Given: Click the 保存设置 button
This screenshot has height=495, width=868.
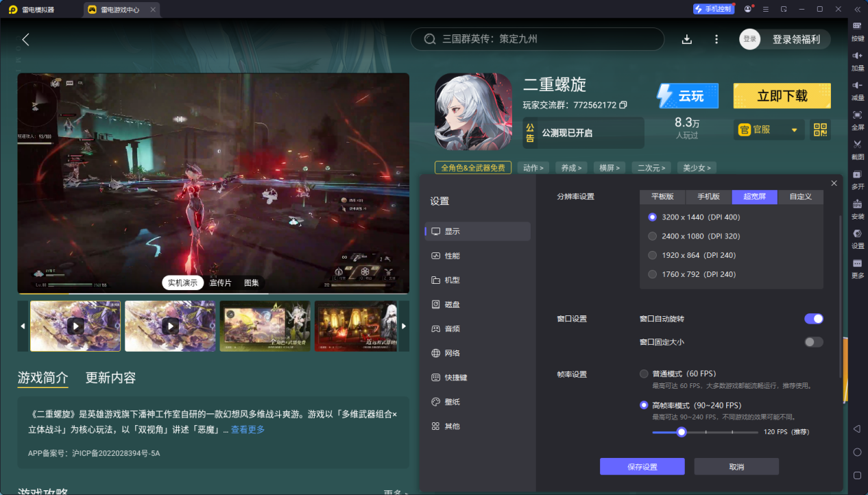Looking at the screenshot, I should [x=642, y=467].
